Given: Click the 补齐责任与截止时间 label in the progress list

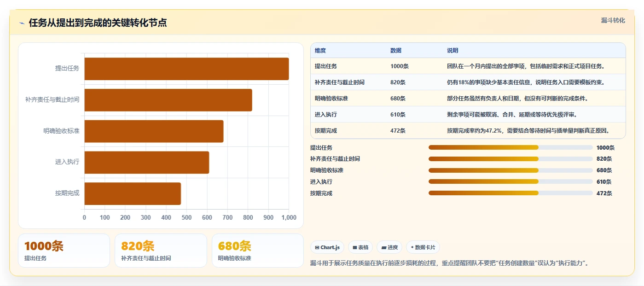Looking at the screenshot, I should (335, 159).
